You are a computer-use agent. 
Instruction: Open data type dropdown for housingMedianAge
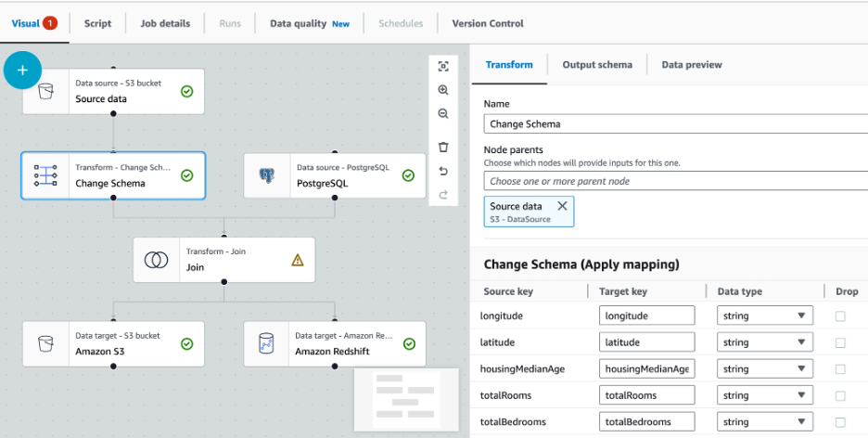[765, 368]
